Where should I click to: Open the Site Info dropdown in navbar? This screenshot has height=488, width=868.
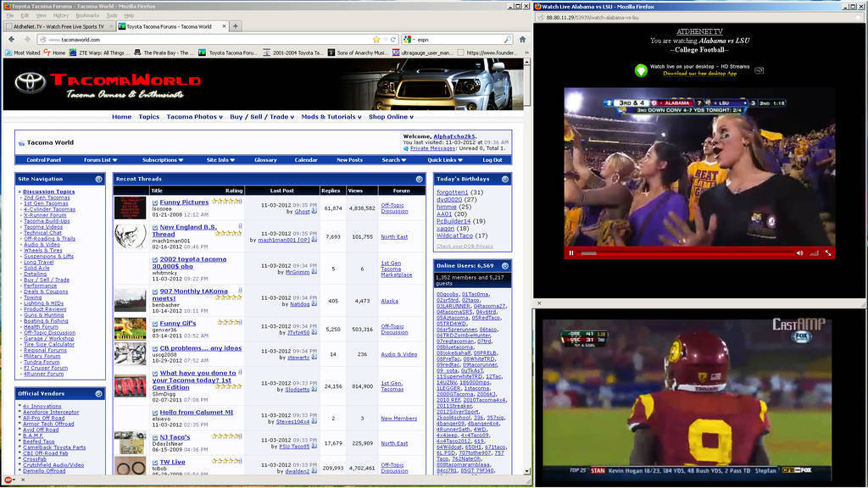point(220,160)
